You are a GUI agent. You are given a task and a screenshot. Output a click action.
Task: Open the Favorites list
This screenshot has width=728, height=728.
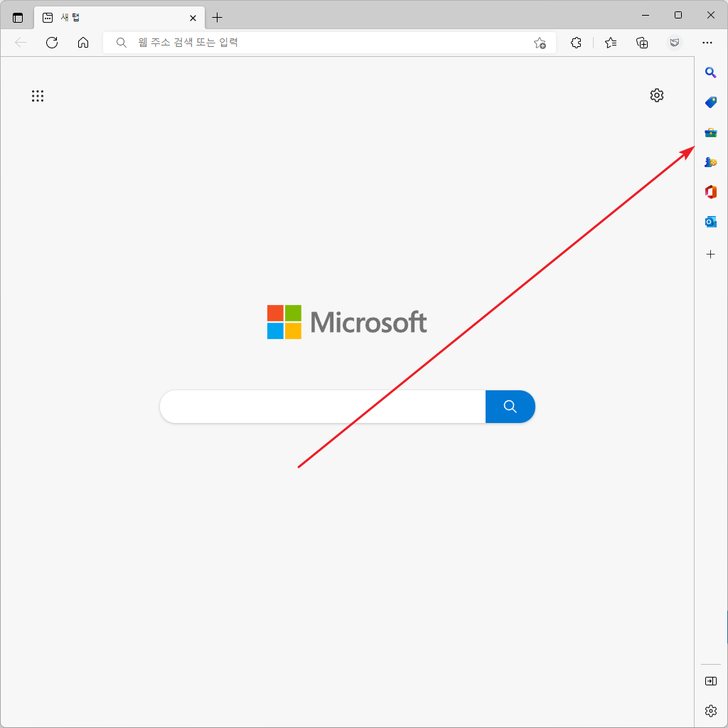tap(611, 43)
